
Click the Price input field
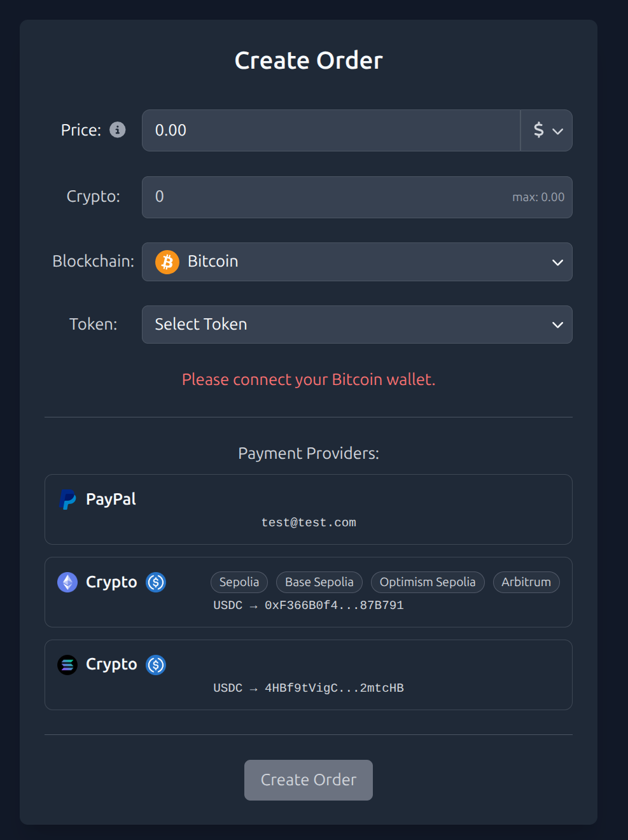pos(331,130)
